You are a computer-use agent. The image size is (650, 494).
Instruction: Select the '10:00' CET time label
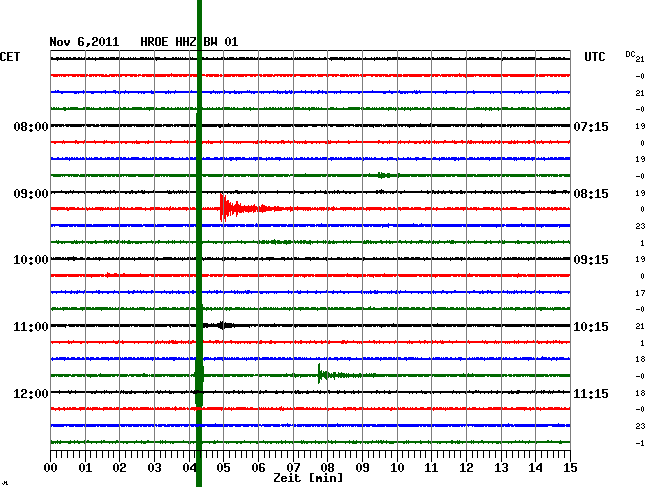31,260
